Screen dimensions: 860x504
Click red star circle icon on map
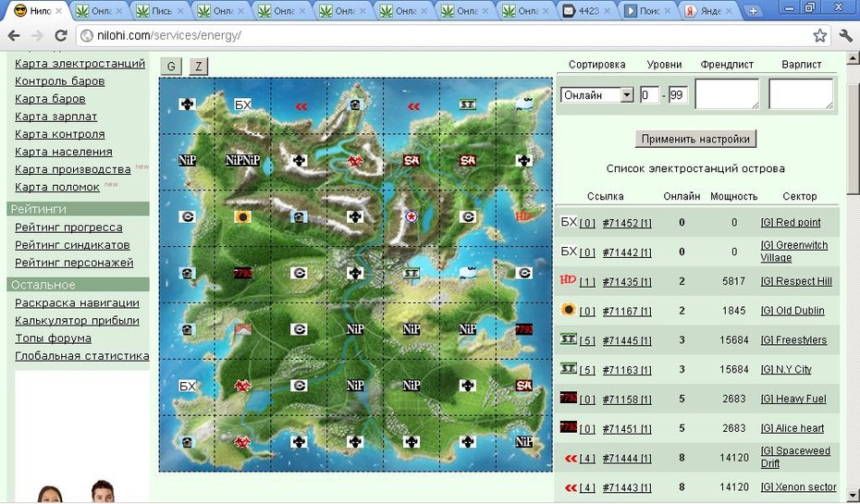click(x=411, y=216)
